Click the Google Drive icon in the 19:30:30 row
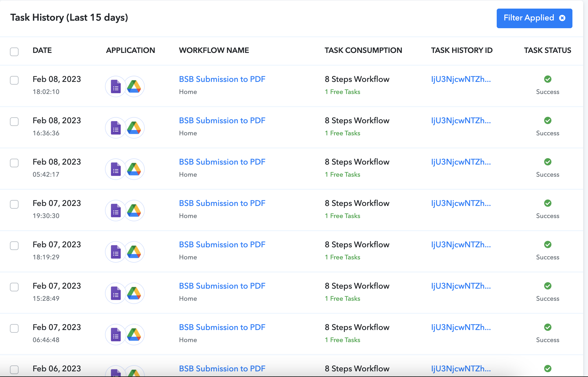This screenshot has width=588, height=377. (x=134, y=211)
